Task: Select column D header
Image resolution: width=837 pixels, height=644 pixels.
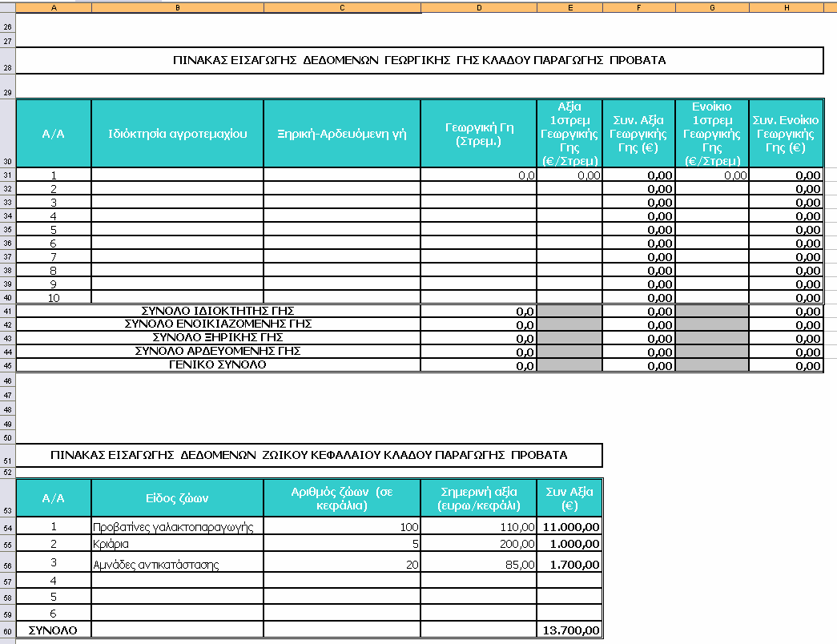Action: pyautogui.click(x=479, y=7)
